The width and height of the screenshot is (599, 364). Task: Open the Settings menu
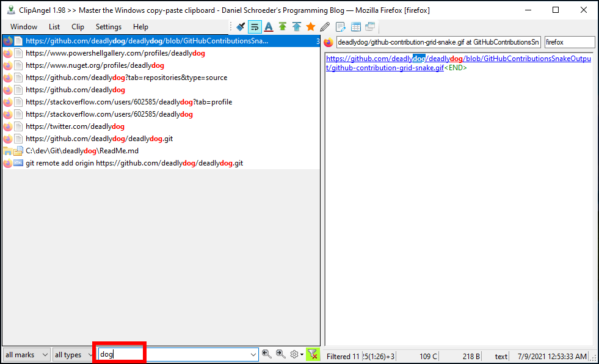[109, 27]
